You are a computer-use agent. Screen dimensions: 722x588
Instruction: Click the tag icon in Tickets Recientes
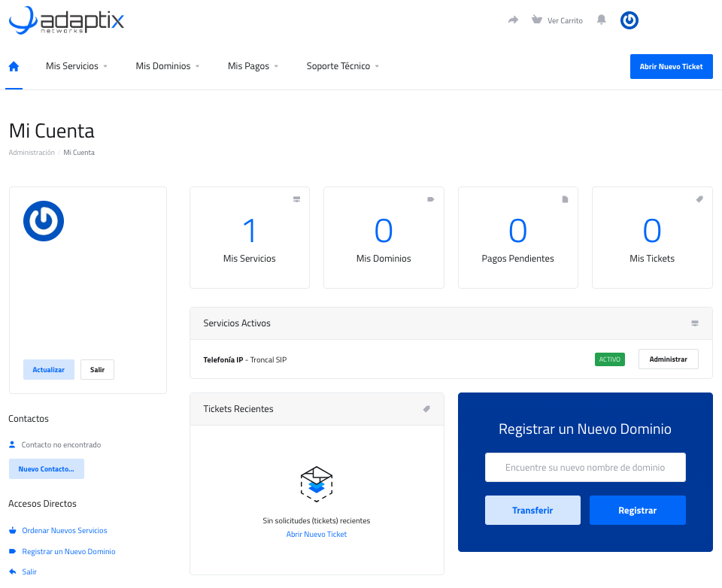pyautogui.click(x=426, y=409)
